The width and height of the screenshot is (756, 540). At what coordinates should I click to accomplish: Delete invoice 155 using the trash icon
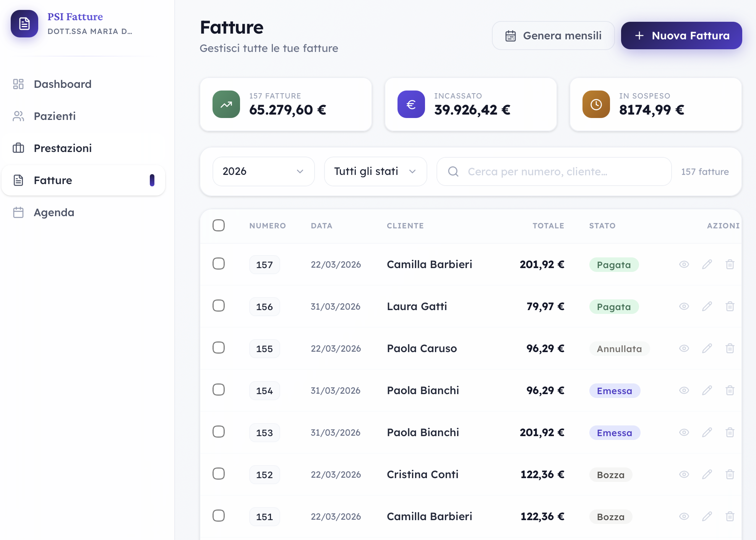click(x=730, y=348)
